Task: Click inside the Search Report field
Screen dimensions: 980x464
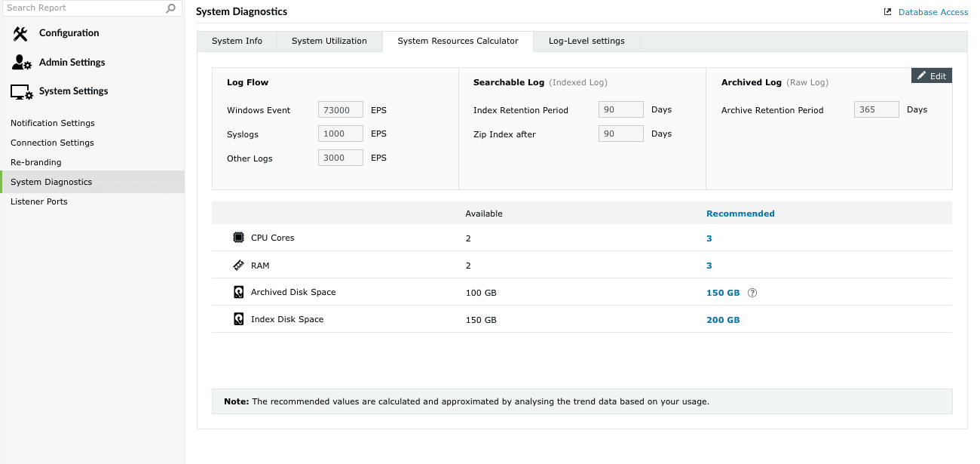Action: 83,8
